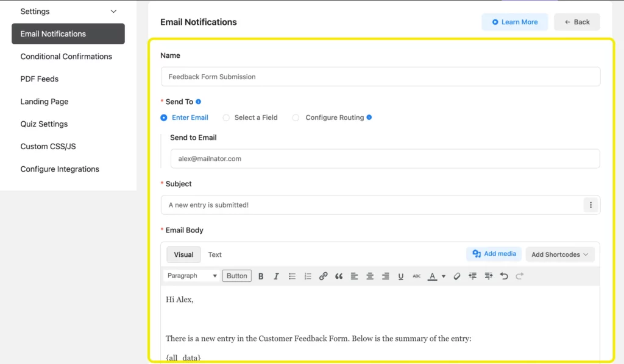Align text to the right
624x364 pixels.
click(385, 276)
